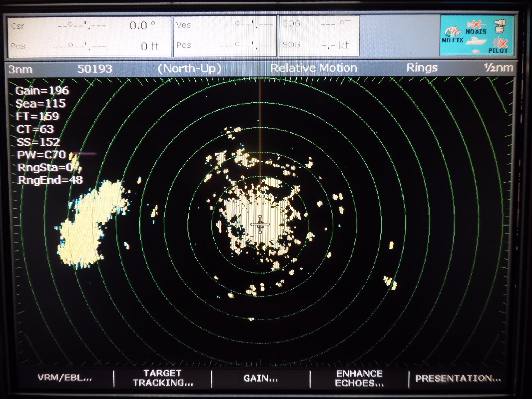Viewport: 532px width, 399px height.
Task: Open the ENHANCE ECHOES soft key
Action: (x=359, y=378)
